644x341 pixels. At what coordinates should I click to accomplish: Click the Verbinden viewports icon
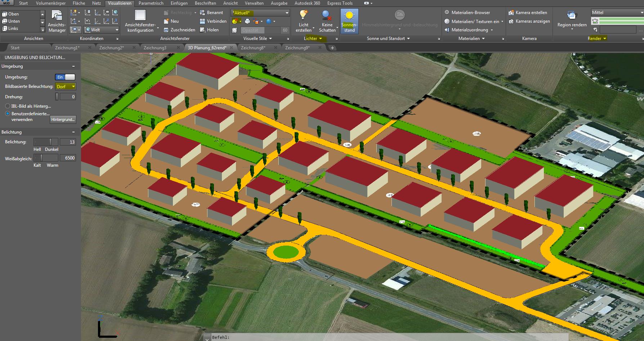202,21
